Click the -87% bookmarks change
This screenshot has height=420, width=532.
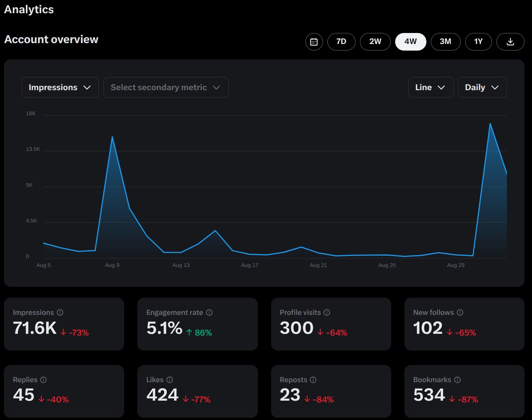pos(463,400)
